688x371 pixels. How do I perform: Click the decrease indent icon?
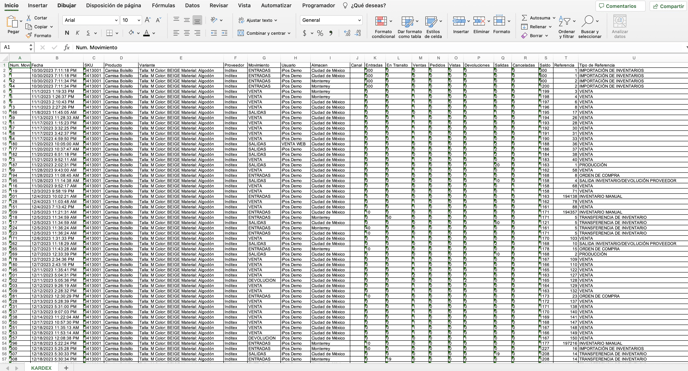click(214, 33)
